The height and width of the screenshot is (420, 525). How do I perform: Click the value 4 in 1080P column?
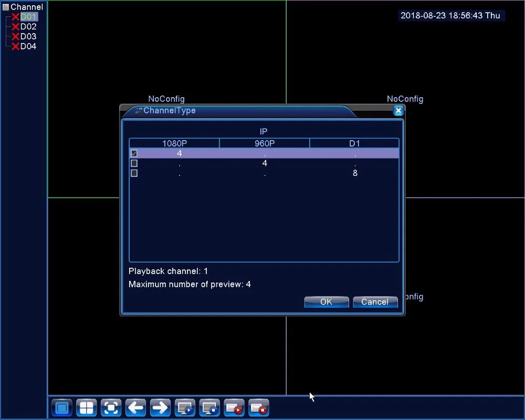(180, 153)
